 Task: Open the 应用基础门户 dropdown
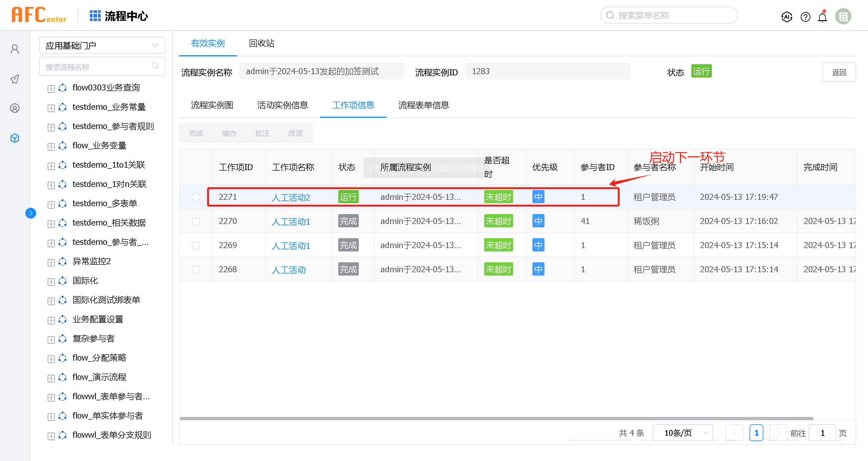coord(102,46)
